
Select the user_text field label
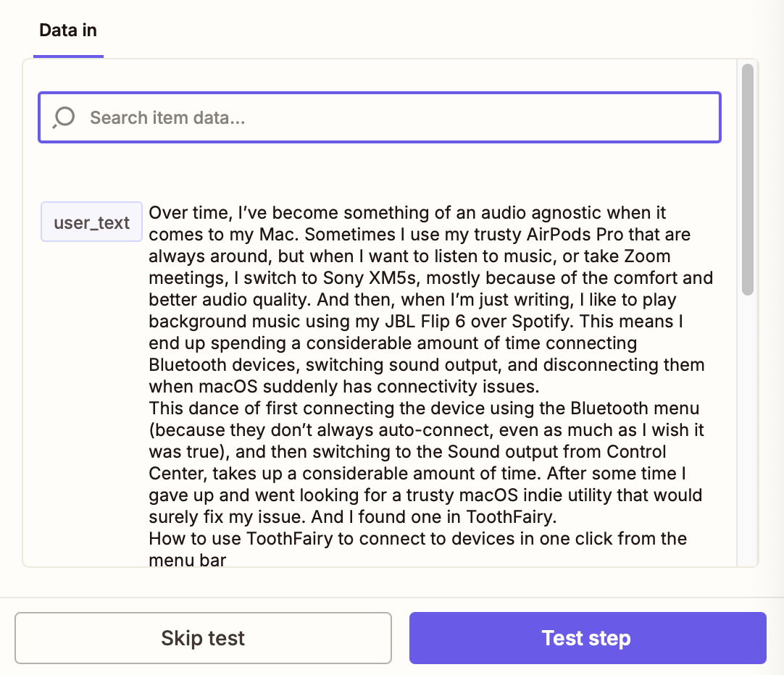91,222
